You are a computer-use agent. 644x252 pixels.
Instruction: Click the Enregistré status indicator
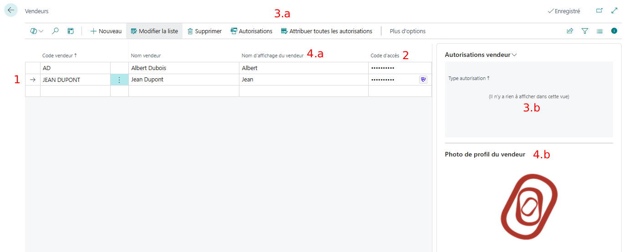tap(564, 11)
